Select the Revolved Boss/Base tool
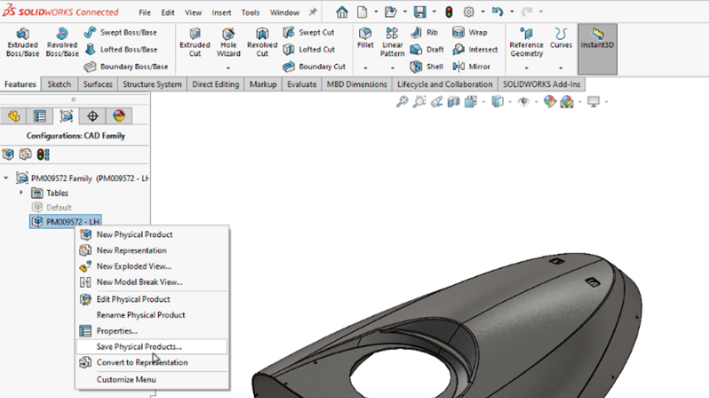Screen dimensions: 709x398 [62, 43]
